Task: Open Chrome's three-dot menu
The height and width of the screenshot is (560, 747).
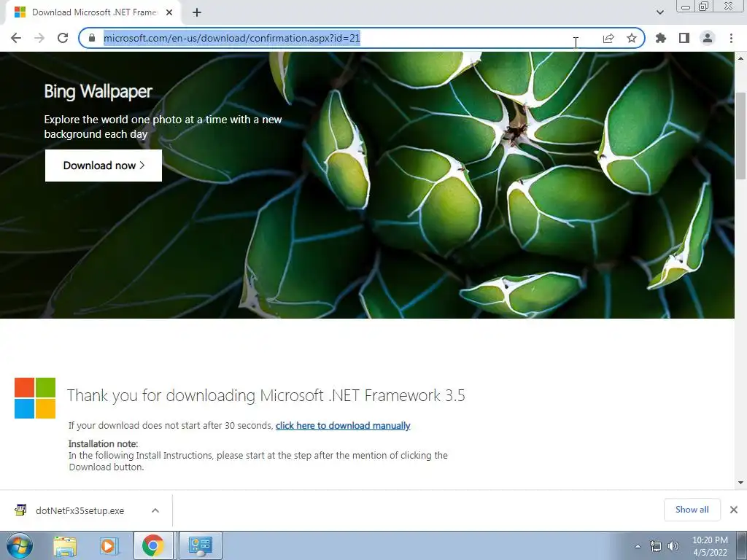Action: point(731,38)
